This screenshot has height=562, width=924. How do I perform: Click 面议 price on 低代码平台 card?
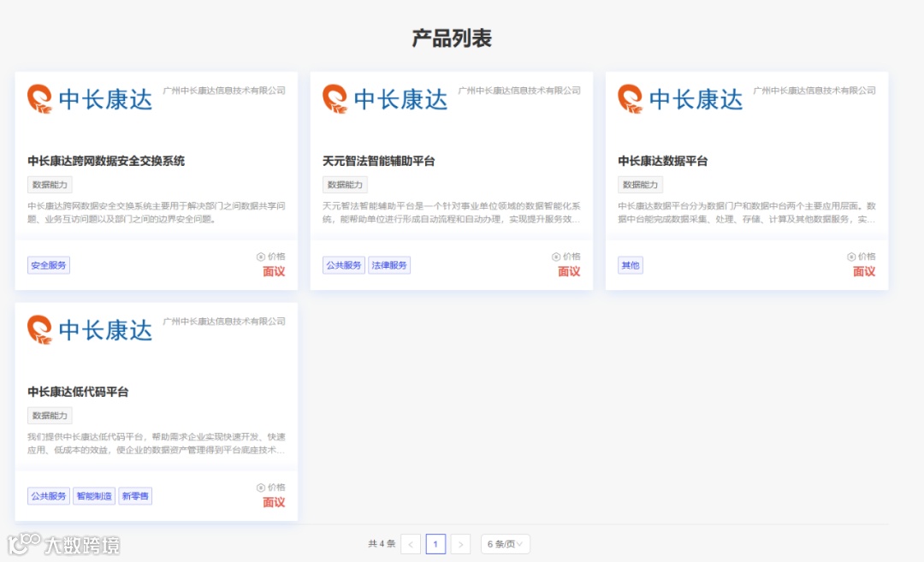274,502
